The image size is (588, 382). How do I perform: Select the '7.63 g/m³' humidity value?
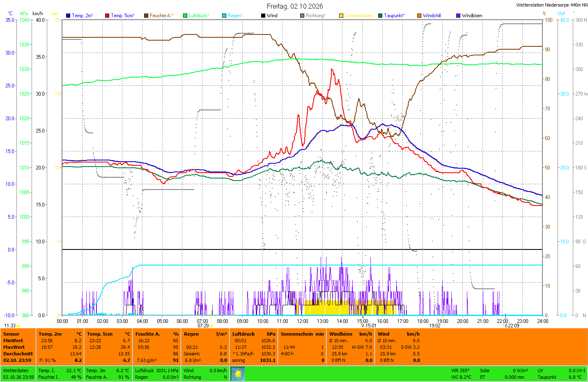tap(147, 360)
